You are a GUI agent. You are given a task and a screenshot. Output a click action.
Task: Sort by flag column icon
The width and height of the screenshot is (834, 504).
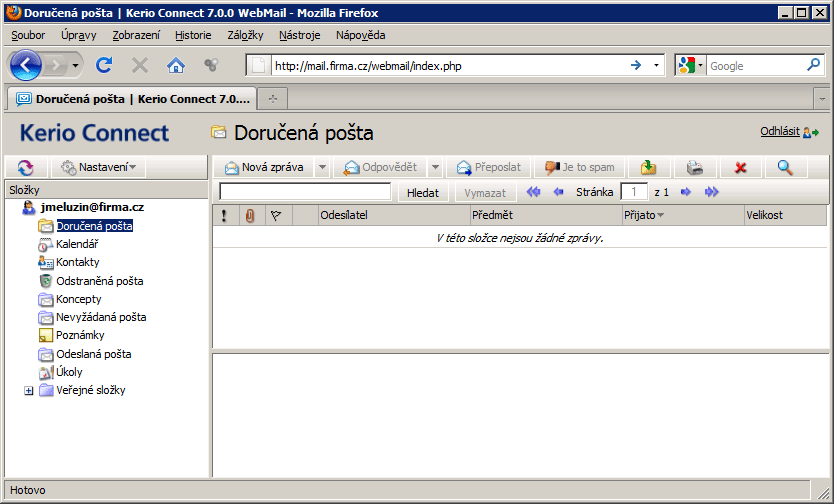point(276,215)
